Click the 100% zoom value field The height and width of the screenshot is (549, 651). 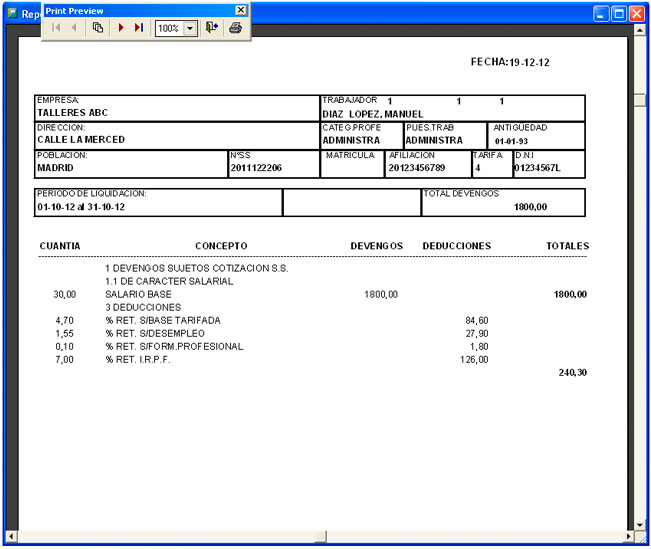pos(169,29)
